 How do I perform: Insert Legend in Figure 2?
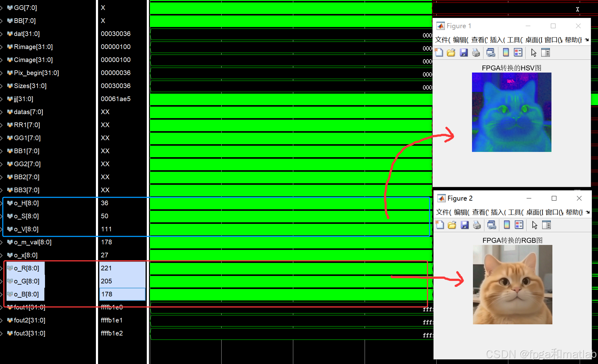[x=519, y=225]
